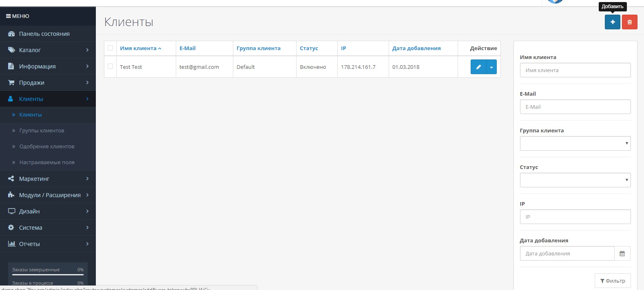
Task: Click the Имя клиента filter input field
Action: (x=575, y=70)
